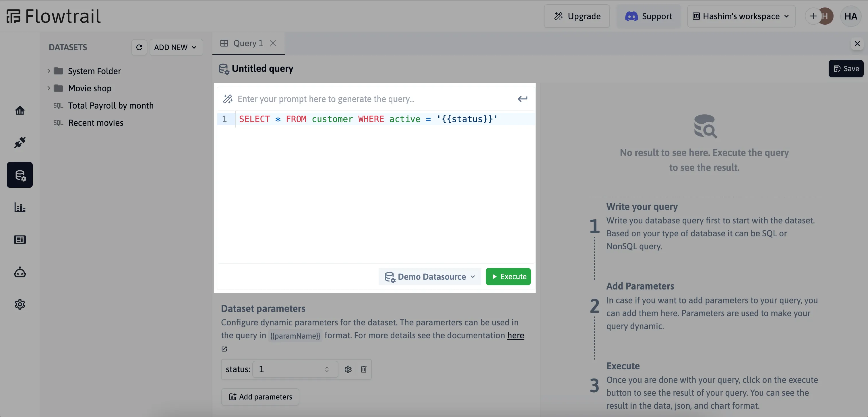Click the Execute query button
This screenshot has width=868, height=417.
[x=507, y=276]
